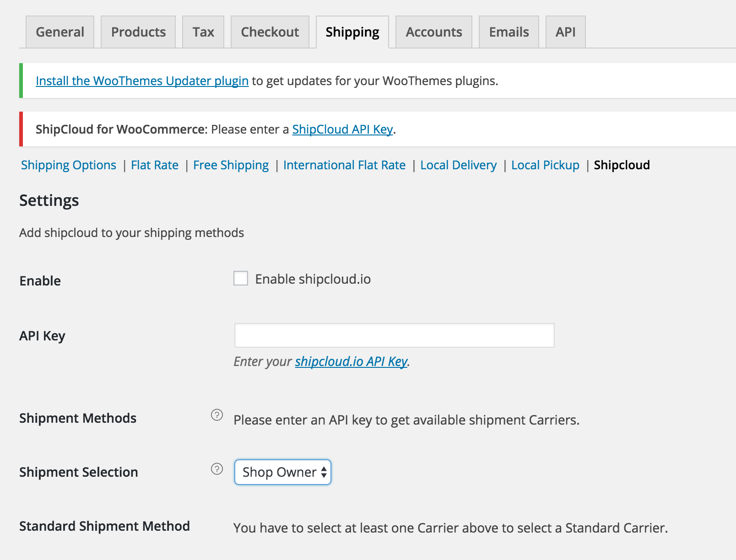Click 'Add shipcloud to your shipping methods' text
Viewport: 736px width, 560px height.
tap(132, 233)
